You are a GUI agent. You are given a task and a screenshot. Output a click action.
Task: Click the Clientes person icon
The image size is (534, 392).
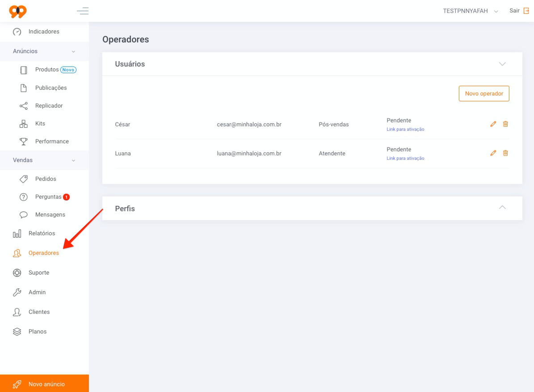click(17, 312)
